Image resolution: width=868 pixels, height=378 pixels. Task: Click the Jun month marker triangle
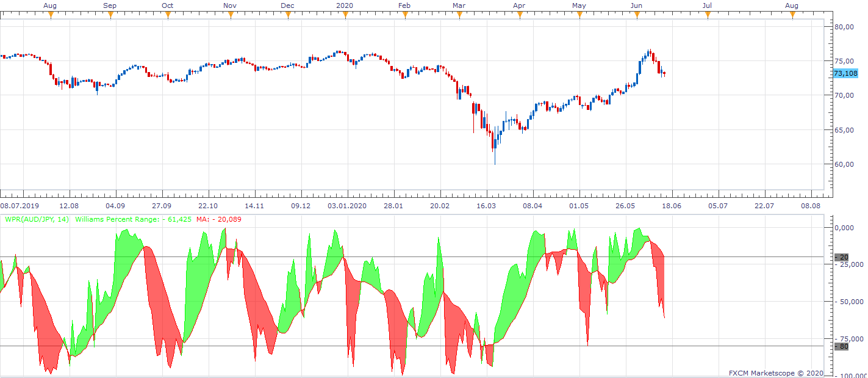click(x=636, y=15)
